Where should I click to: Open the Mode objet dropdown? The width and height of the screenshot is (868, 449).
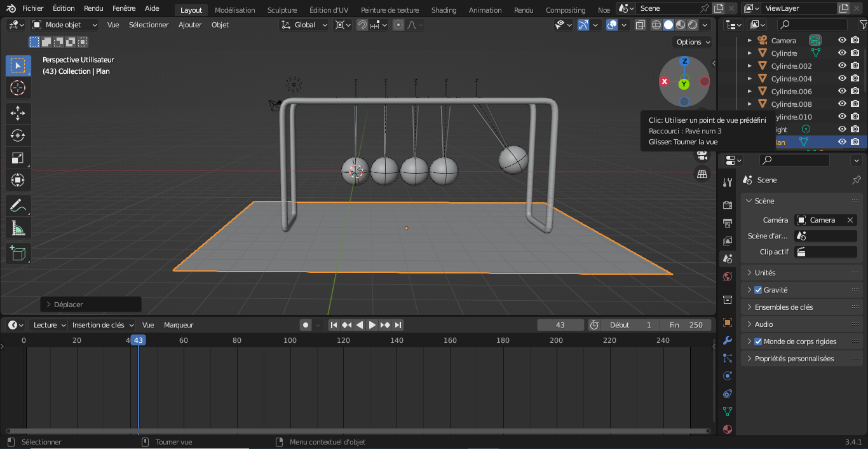tap(65, 25)
